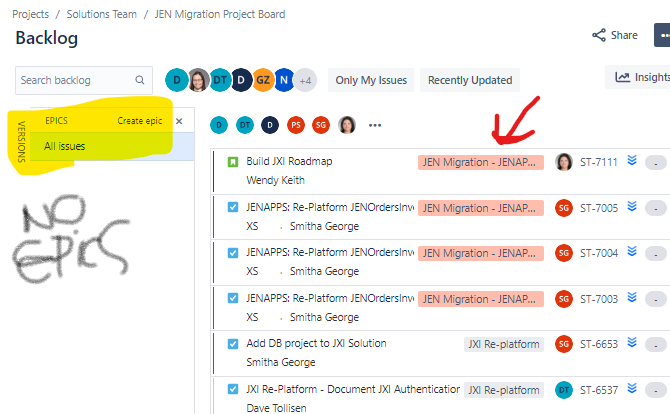670x414 pixels.
Task: Click the estimate badge on ST-7111 row
Action: tap(656, 163)
